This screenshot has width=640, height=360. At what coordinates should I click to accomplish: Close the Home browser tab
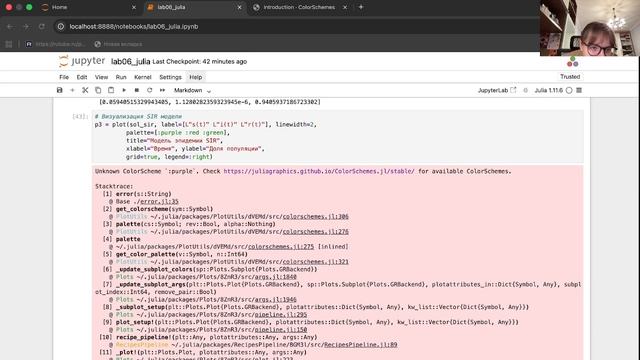click(x=134, y=7)
